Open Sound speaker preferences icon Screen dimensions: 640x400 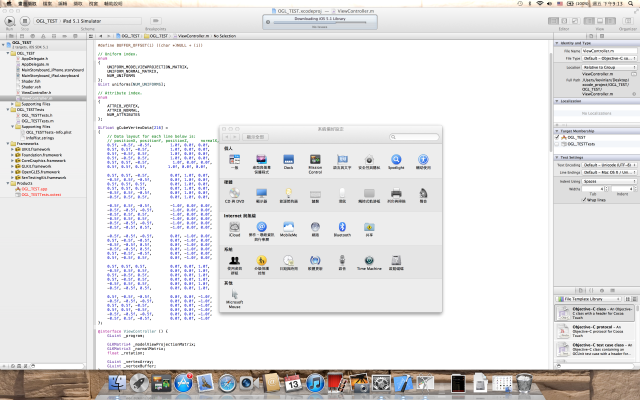(x=423, y=193)
